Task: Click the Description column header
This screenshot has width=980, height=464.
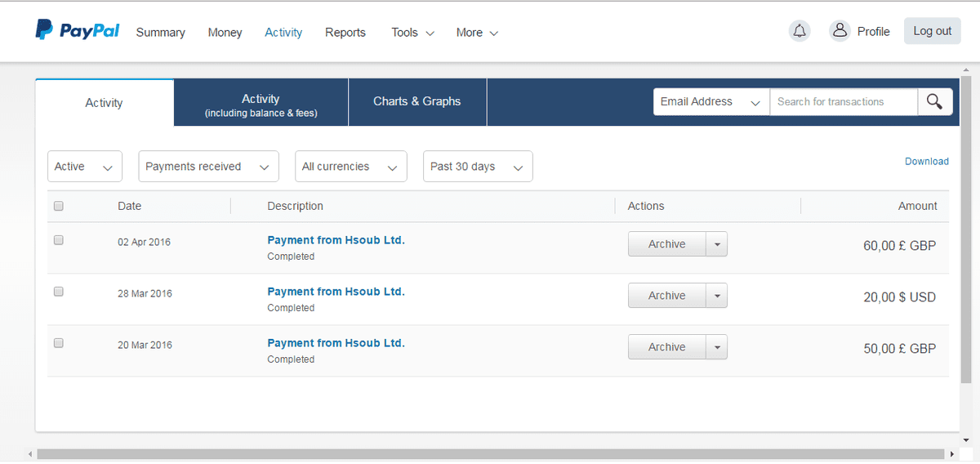Action: point(295,206)
